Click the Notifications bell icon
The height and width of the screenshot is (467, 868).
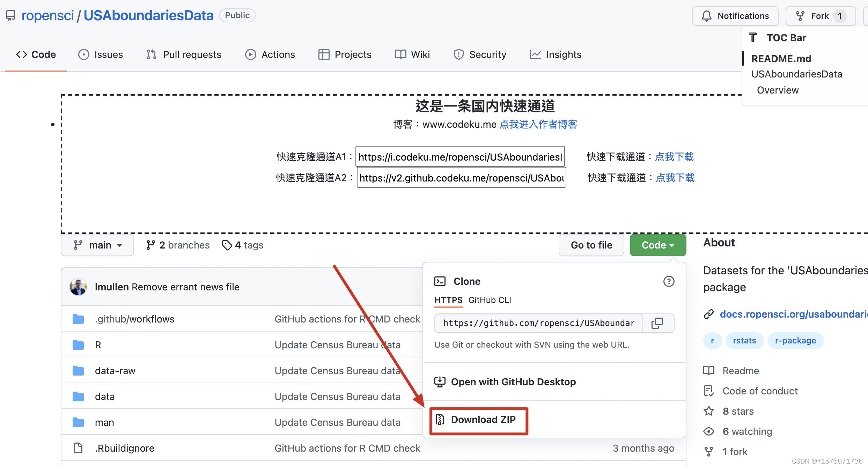(707, 16)
